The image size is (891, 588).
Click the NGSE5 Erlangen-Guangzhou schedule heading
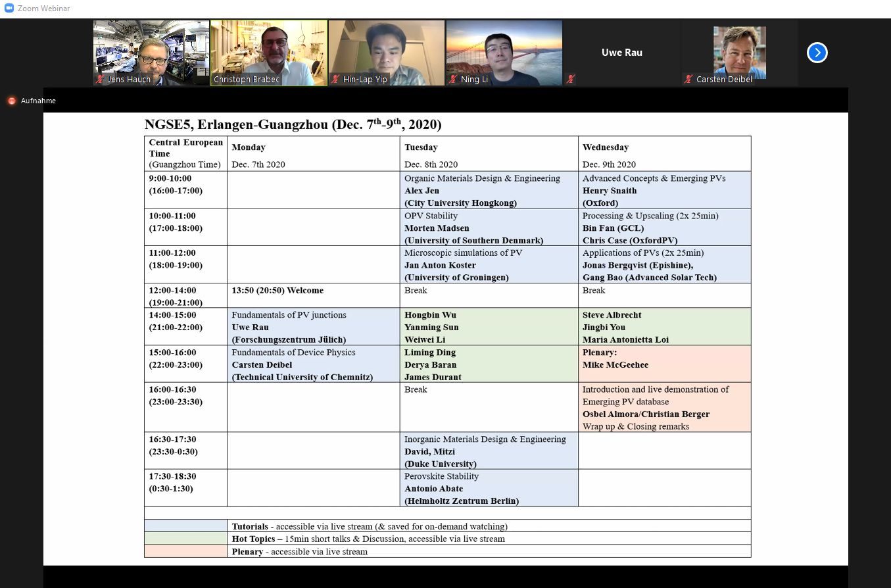[x=293, y=124]
